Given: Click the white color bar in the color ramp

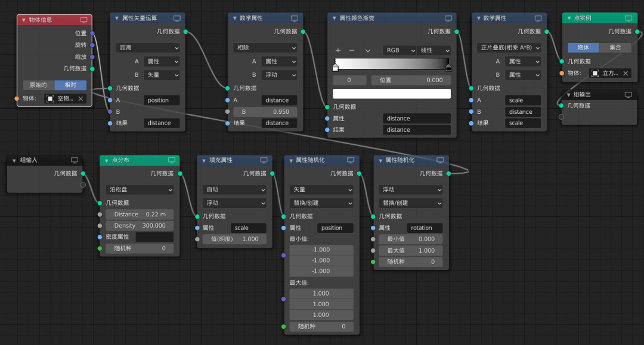Looking at the screenshot, I should [391, 93].
